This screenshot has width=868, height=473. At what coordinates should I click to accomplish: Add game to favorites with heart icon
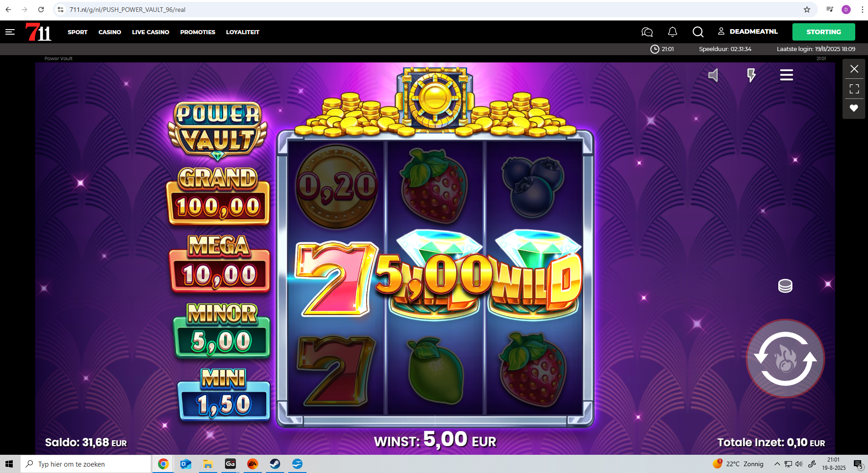(854, 108)
